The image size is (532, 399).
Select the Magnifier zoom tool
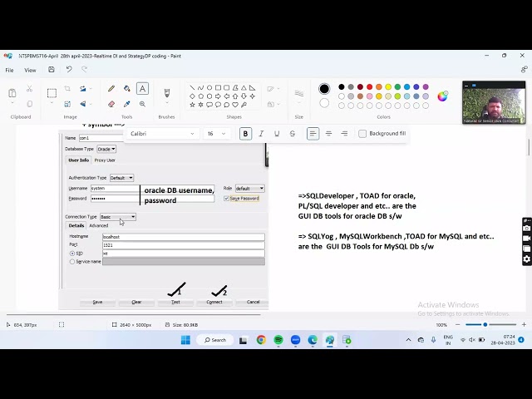click(142, 104)
